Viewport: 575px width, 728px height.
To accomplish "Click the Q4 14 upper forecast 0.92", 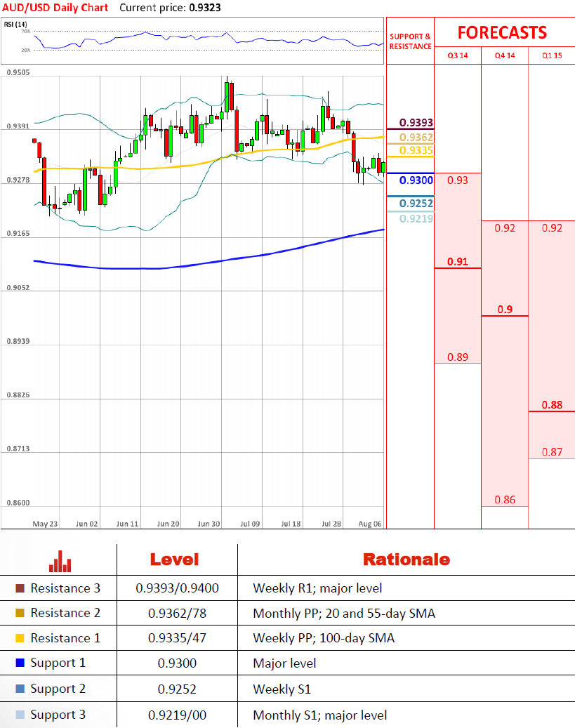I will click(505, 228).
